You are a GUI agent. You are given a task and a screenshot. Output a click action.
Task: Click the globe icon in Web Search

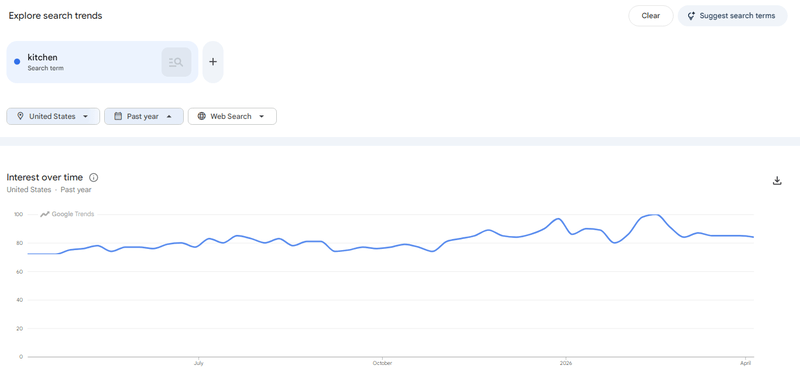click(202, 116)
